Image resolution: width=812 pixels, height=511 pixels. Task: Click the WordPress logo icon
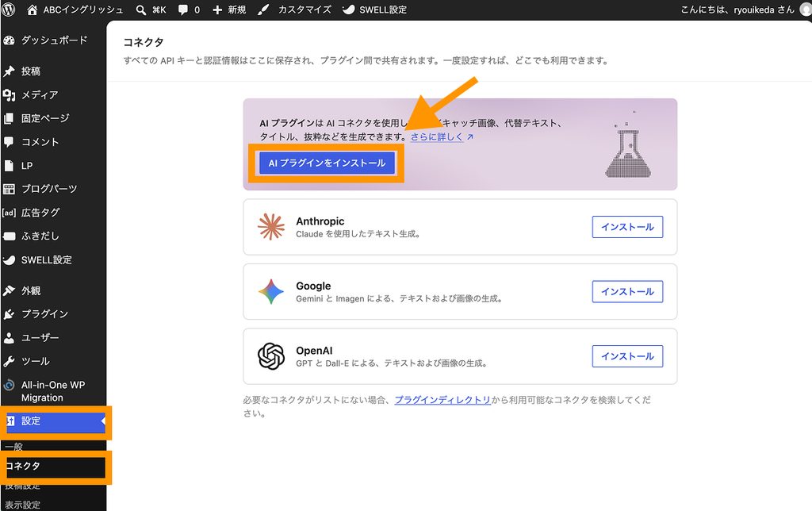(x=8, y=10)
